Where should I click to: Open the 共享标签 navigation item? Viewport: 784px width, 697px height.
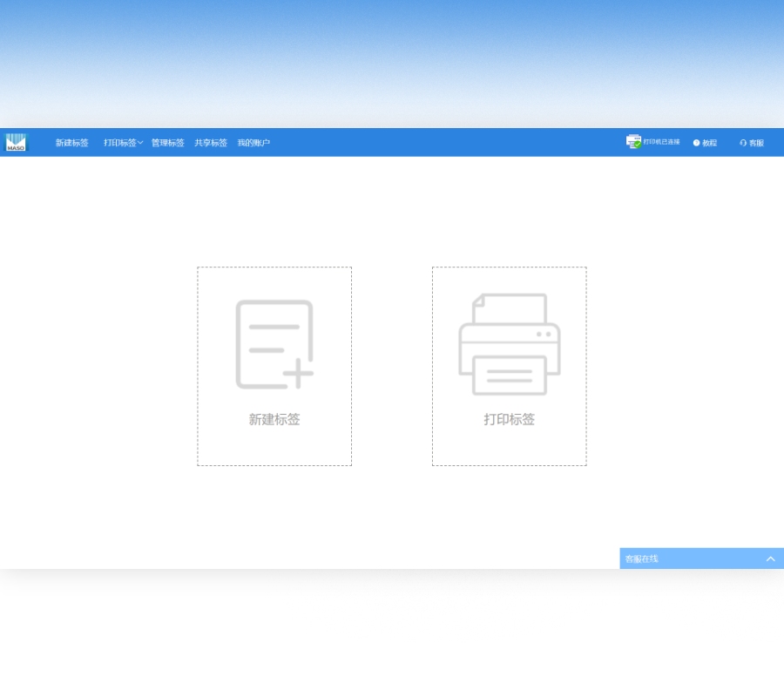pos(211,143)
